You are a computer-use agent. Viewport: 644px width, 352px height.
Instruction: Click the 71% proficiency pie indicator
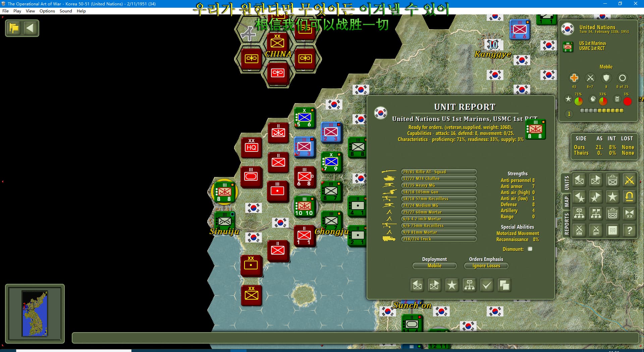tap(579, 101)
